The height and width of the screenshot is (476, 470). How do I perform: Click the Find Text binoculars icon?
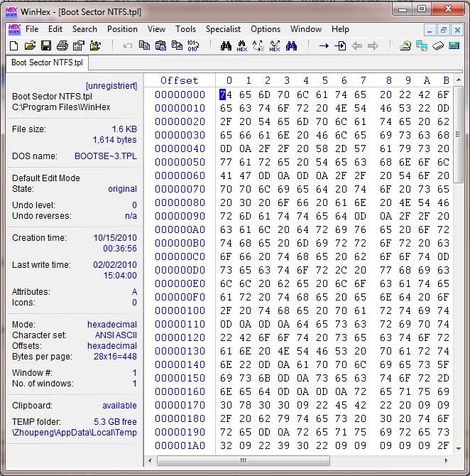click(x=226, y=46)
